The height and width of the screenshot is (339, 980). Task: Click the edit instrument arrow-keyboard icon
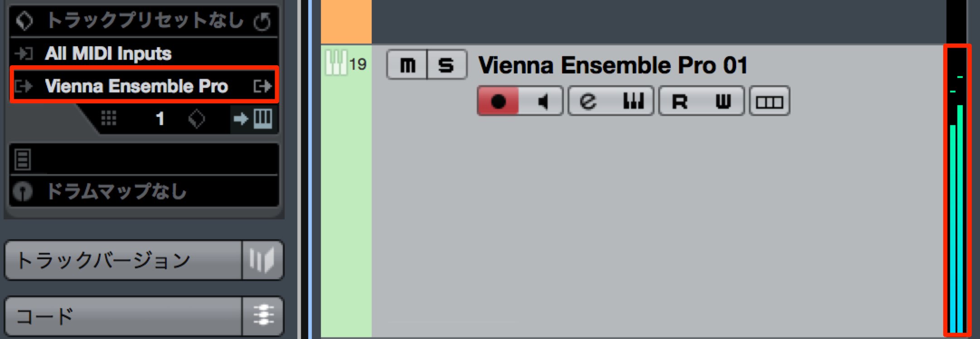[x=253, y=119]
